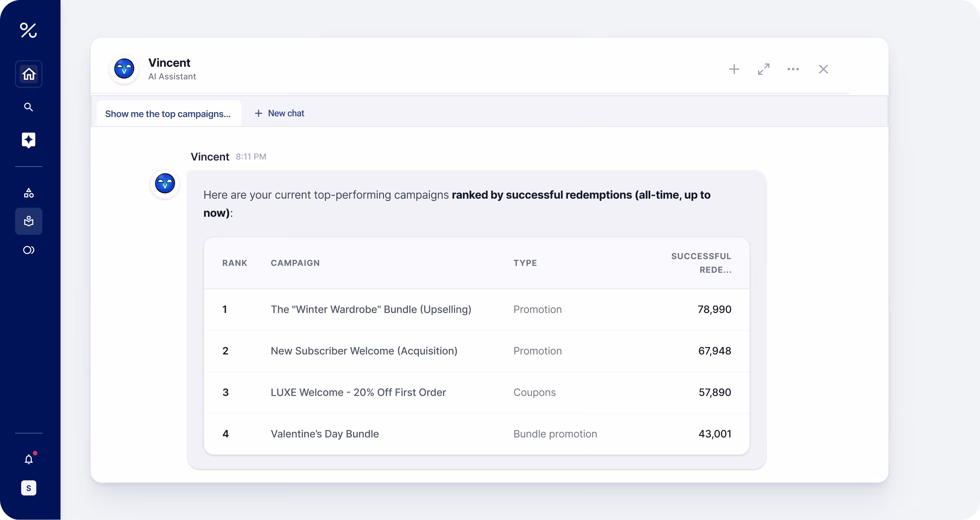Click the Vincent AI Assistant header title
This screenshot has width=980, height=520.
click(169, 62)
